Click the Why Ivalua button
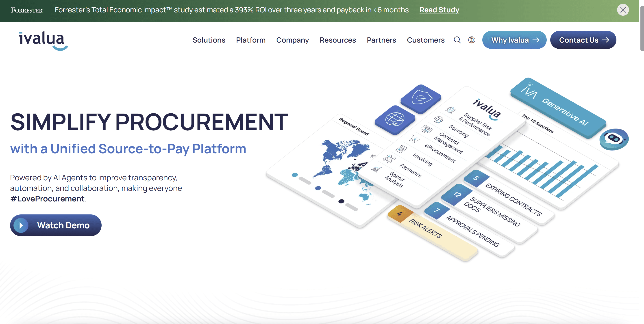The width and height of the screenshot is (644, 324). click(x=514, y=40)
